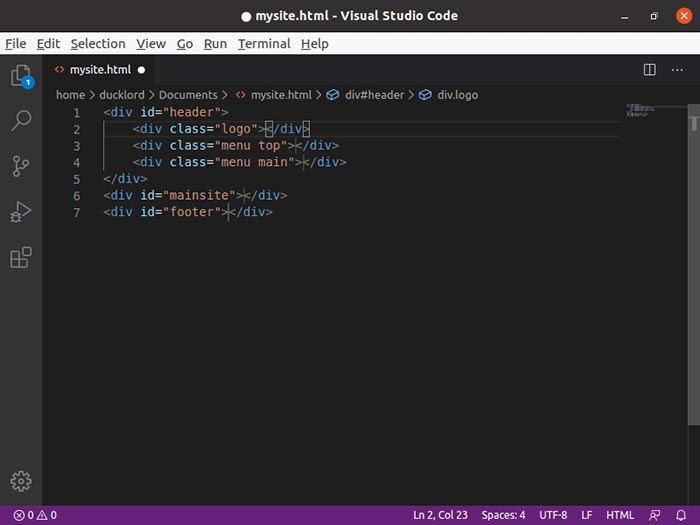
Task: Place cursor in "footer" id value
Action: pos(192,212)
